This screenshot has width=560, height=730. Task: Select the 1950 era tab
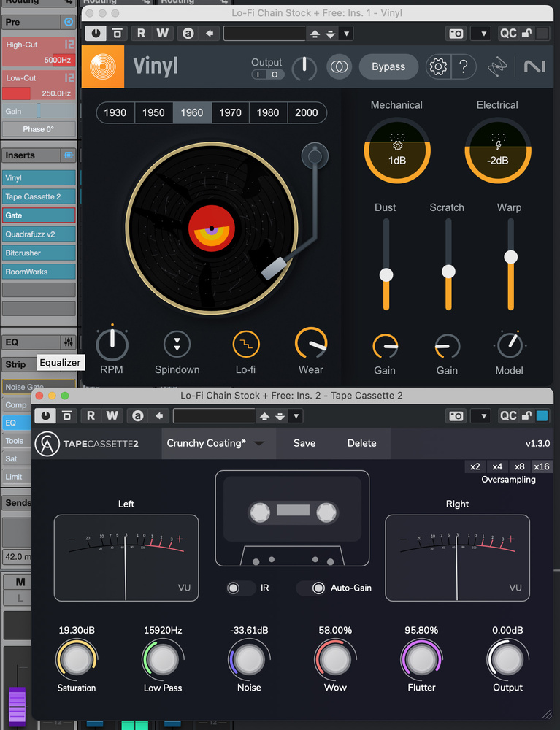click(x=153, y=112)
